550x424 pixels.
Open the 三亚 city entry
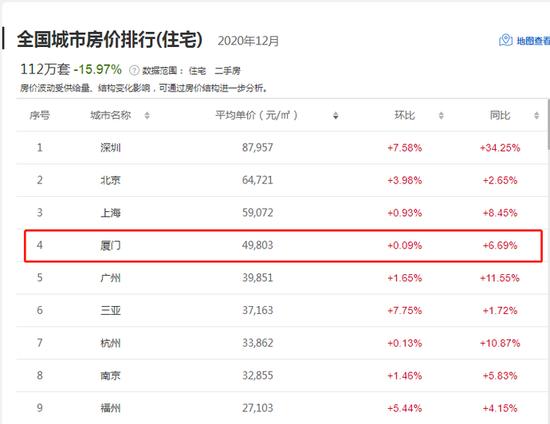click(110, 311)
